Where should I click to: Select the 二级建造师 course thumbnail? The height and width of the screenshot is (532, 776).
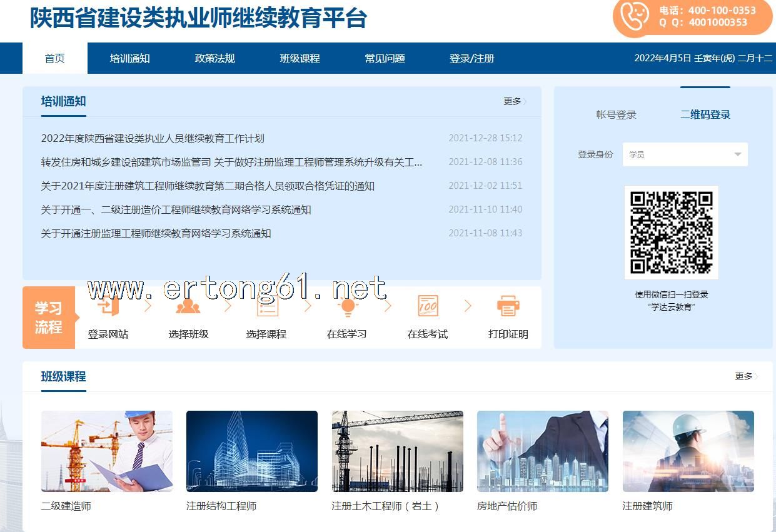tap(107, 451)
